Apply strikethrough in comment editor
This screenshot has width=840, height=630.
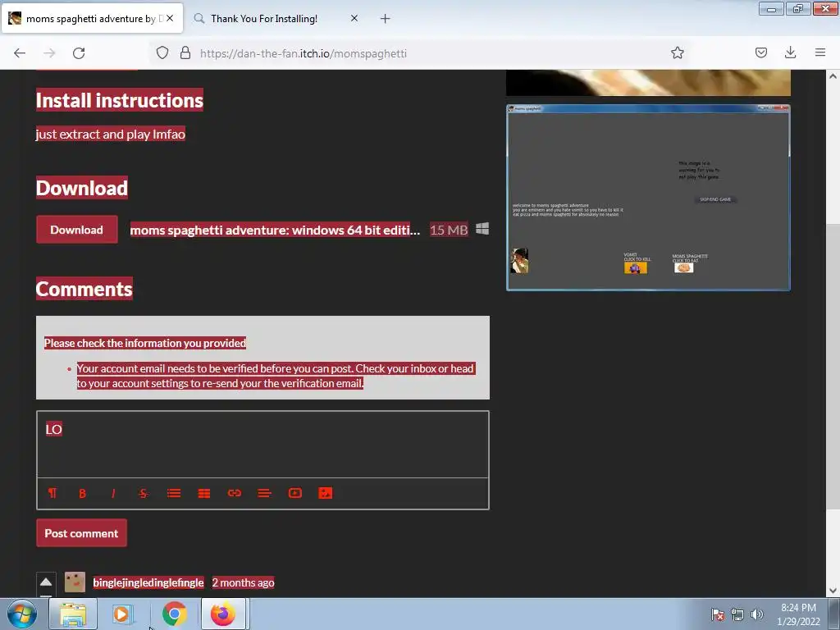point(143,493)
